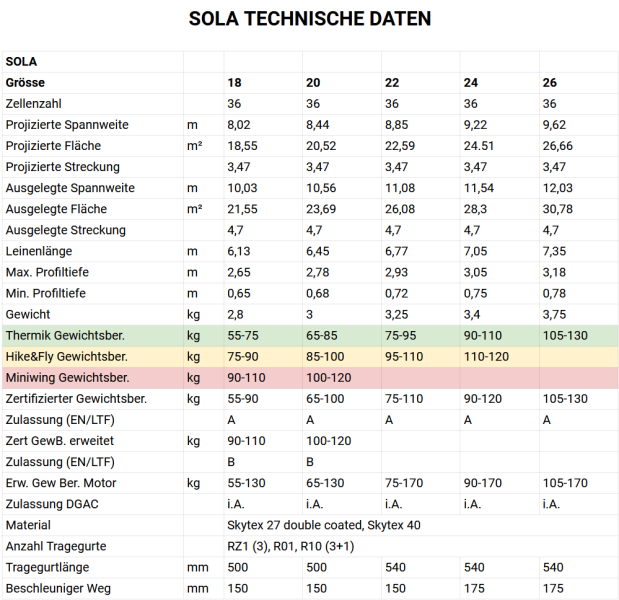This screenshot has height=600, width=619.
Task: Select the value '0,68' cell
Action: (317, 293)
